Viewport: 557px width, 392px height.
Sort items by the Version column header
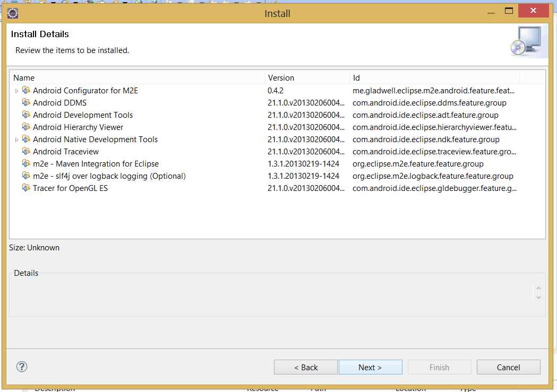306,78
